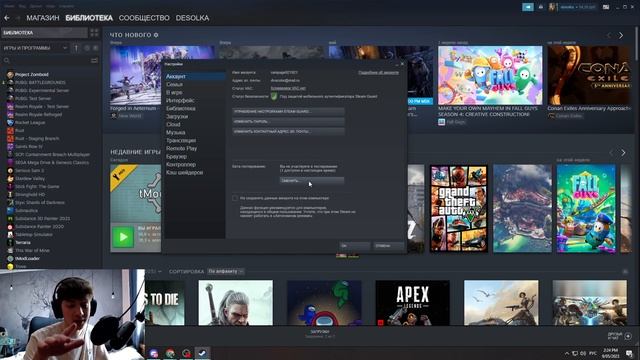
Task: Select tModLoader in game list
Action: (x=27, y=258)
